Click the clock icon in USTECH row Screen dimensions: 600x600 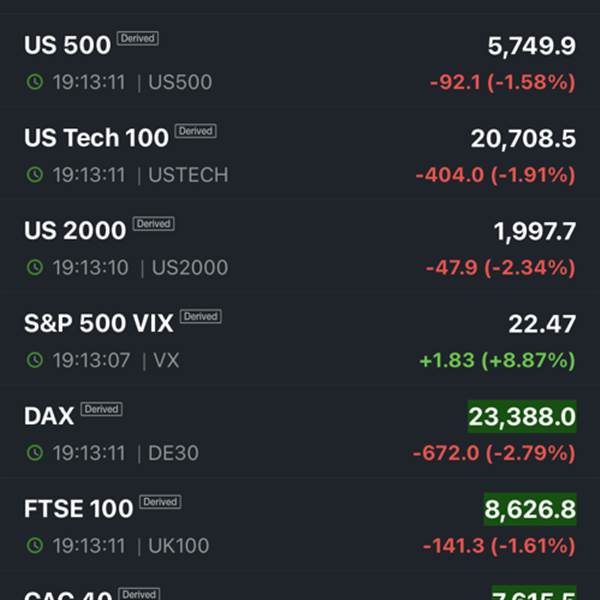[35, 175]
